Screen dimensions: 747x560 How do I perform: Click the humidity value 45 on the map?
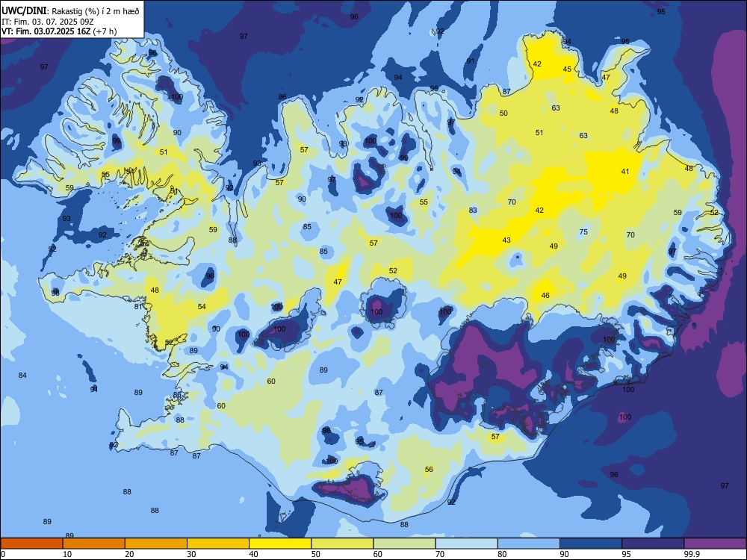(x=567, y=69)
